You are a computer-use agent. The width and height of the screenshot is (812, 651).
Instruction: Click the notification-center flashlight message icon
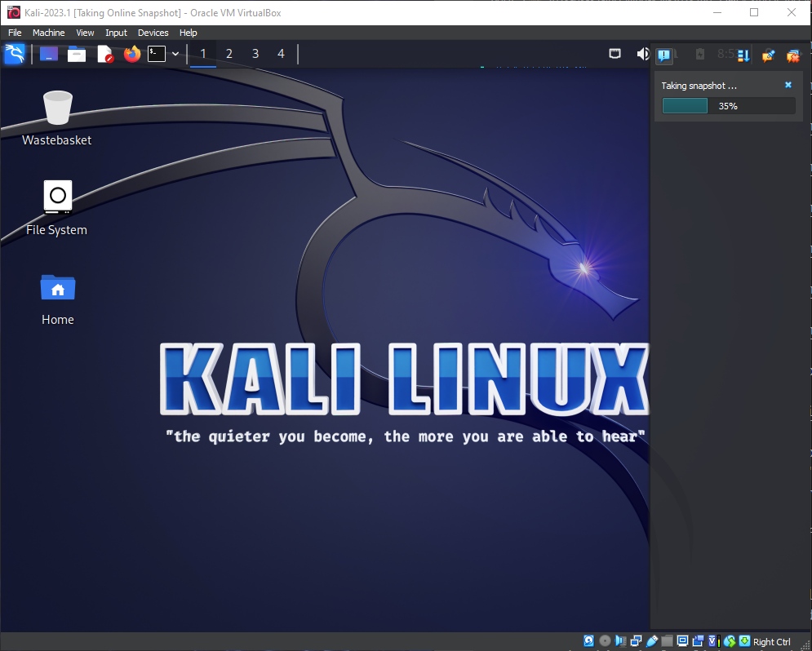click(768, 55)
